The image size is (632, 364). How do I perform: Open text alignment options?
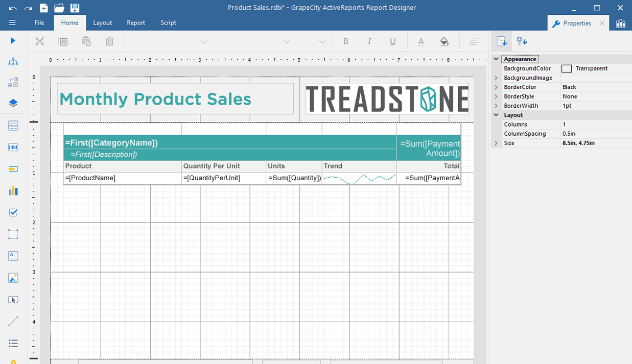pyautogui.click(x=474, y=41)
